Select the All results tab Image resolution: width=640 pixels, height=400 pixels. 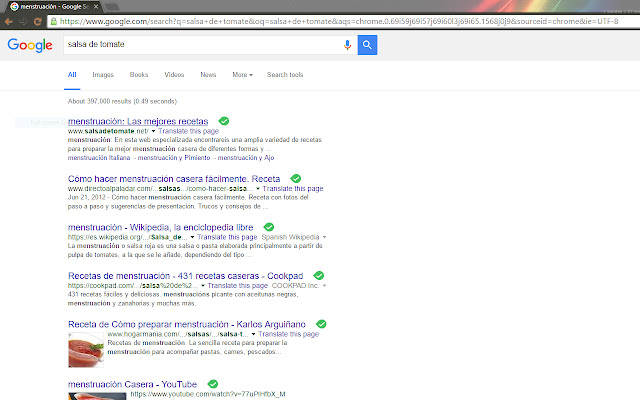[x=72, y=75]
